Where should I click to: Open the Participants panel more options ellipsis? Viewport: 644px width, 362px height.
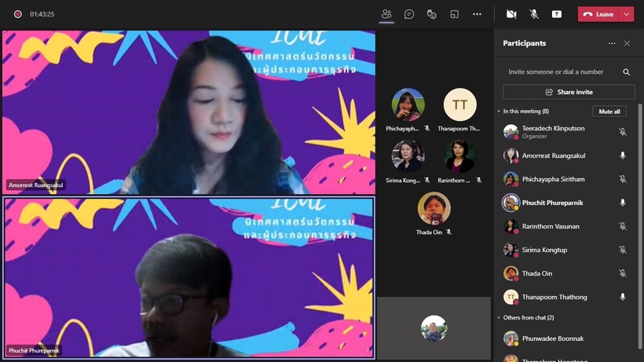[x=612, y=44]
